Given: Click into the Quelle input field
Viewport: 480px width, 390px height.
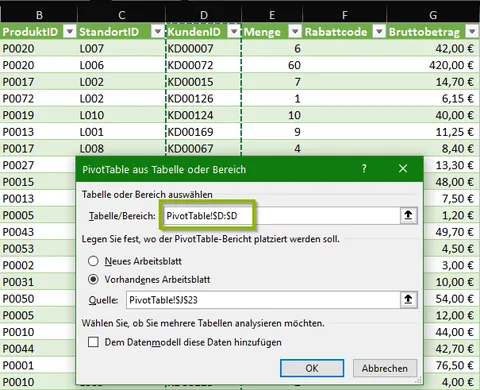Looking at the screenshot, I should pos(263,300).
